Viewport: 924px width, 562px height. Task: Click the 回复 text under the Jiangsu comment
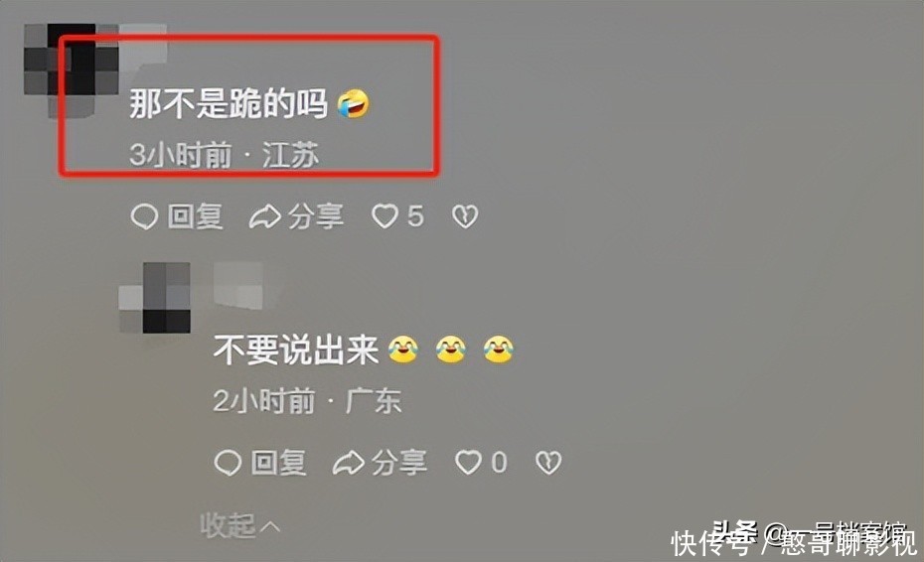pyautogui.click(x=195, y=216)
